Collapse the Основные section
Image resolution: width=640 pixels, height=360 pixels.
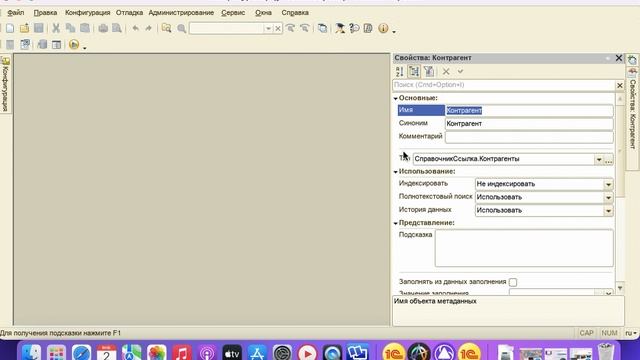coord(396,98)
